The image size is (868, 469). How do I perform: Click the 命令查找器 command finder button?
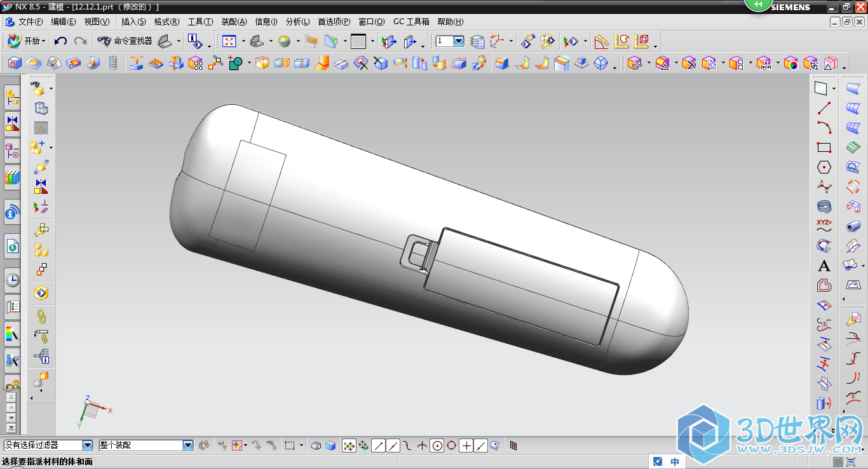[125, 41]
